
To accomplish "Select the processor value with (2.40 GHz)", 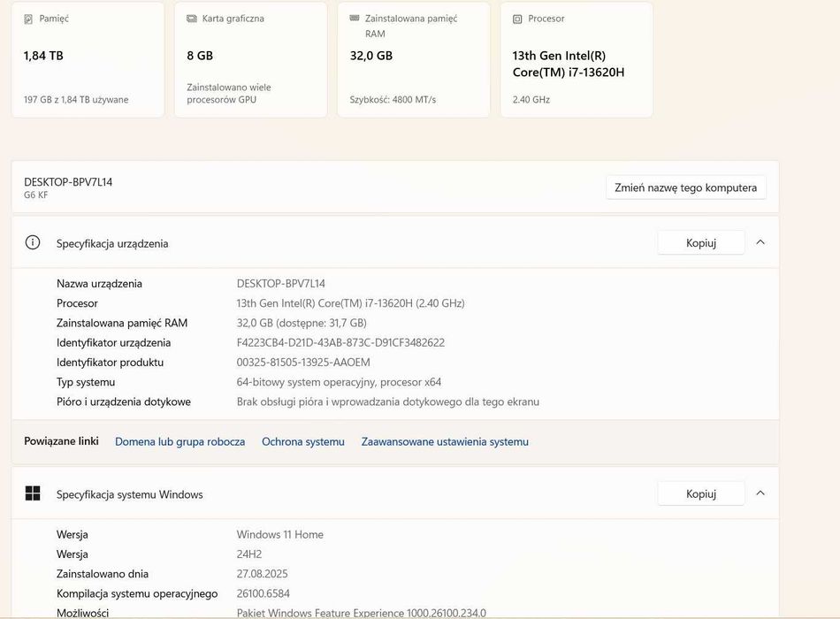I will 350,303.
